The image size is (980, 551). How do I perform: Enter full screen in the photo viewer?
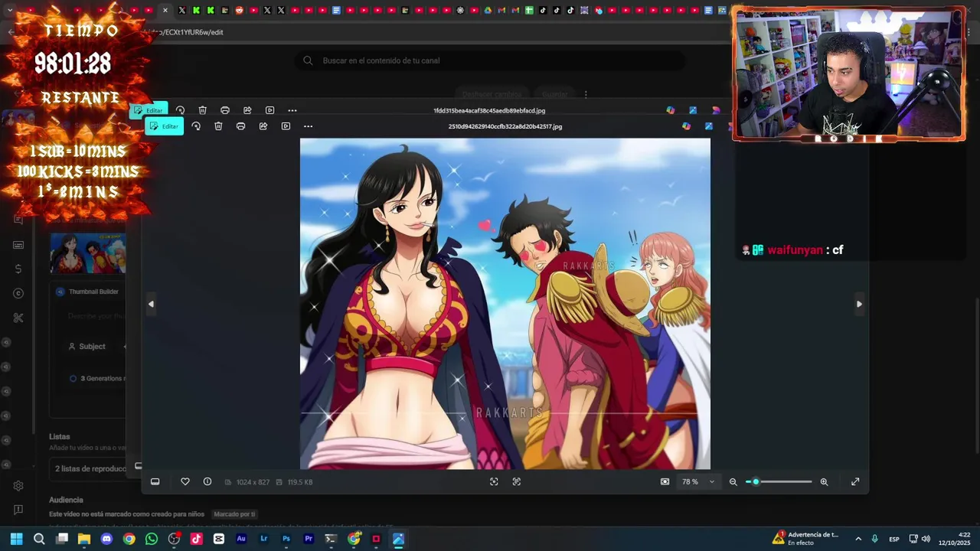(855, 481)
